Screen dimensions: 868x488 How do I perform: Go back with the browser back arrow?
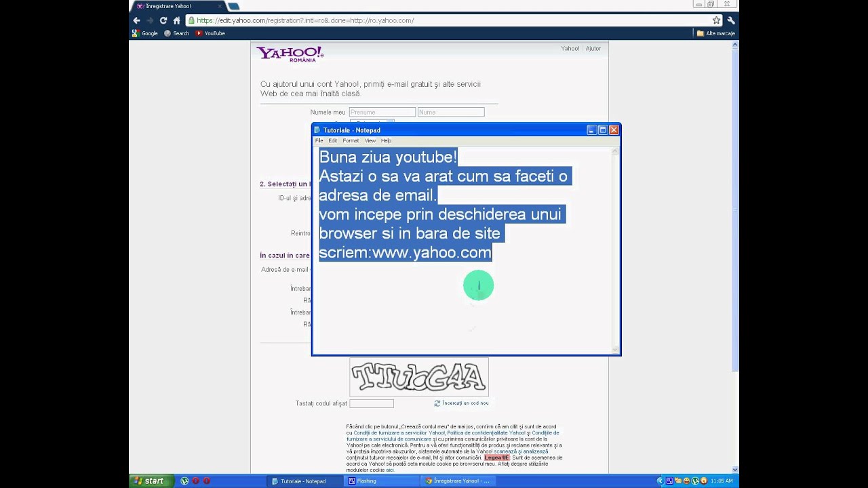coord(137,20)
